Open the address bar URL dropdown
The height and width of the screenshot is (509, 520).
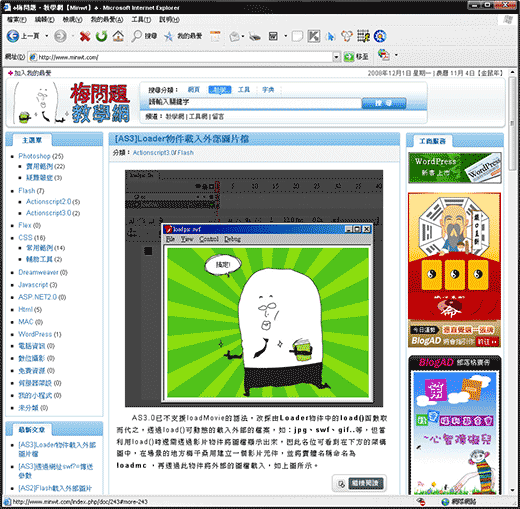click(336, 57)
